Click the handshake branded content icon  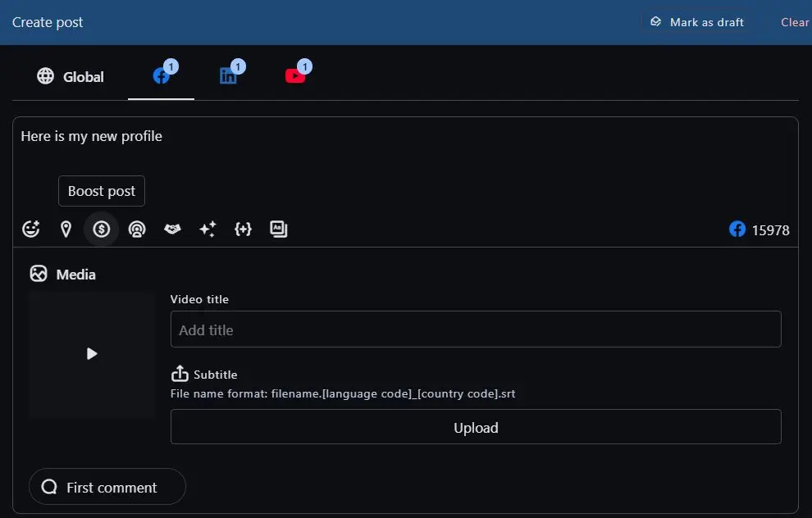pyautogui.click(x=172, y=229)
